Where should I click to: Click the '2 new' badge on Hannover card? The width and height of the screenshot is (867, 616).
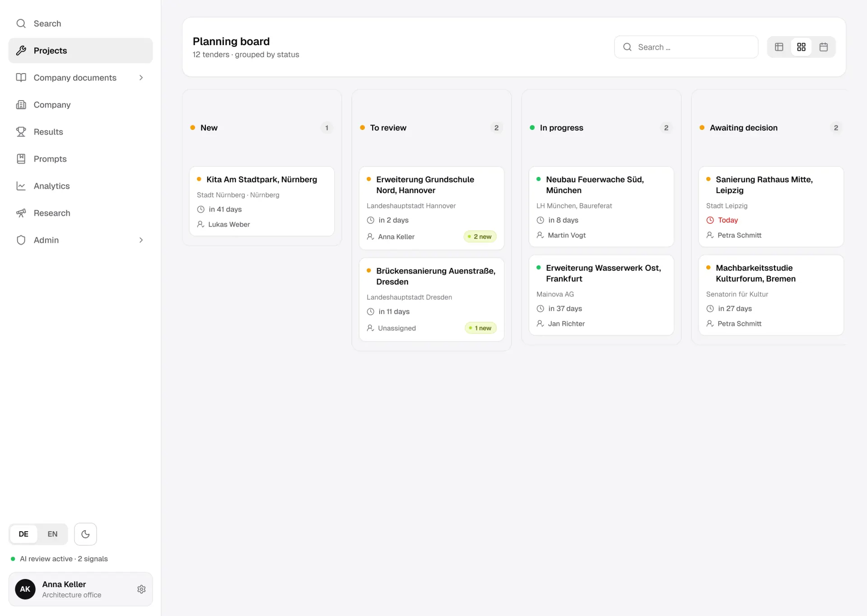click(x=480, y=236)
